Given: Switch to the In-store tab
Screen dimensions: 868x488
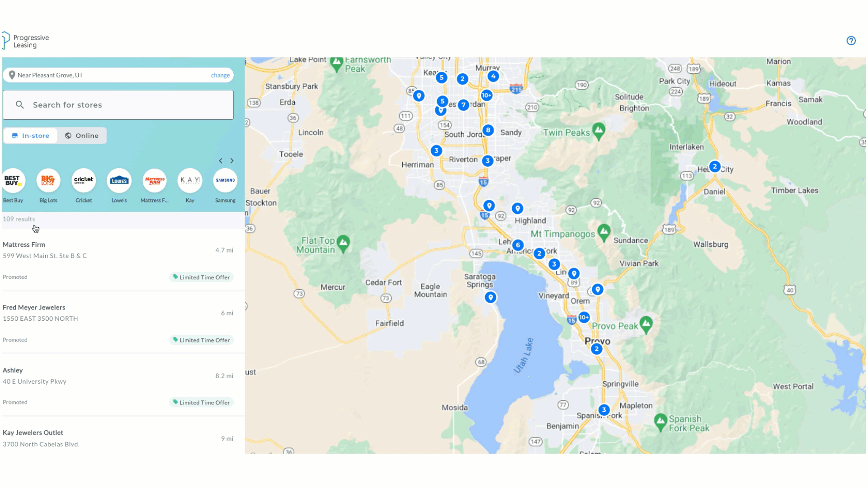Looking at the screenshot, I should pos(30,136).
